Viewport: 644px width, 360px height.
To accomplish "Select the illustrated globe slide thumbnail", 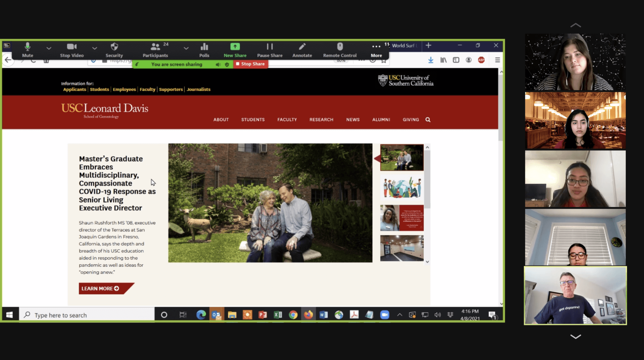I will (x=402, y=188).
